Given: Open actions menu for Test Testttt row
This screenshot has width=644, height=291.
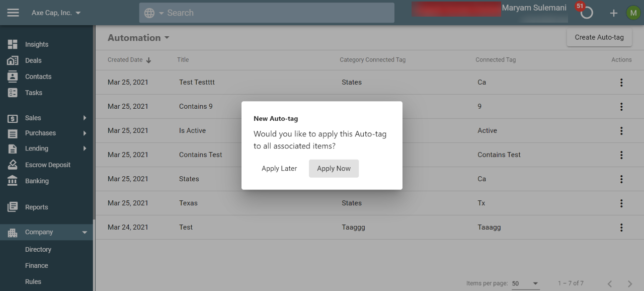Looking at the screenshot, I should click(x=621, y=83).
